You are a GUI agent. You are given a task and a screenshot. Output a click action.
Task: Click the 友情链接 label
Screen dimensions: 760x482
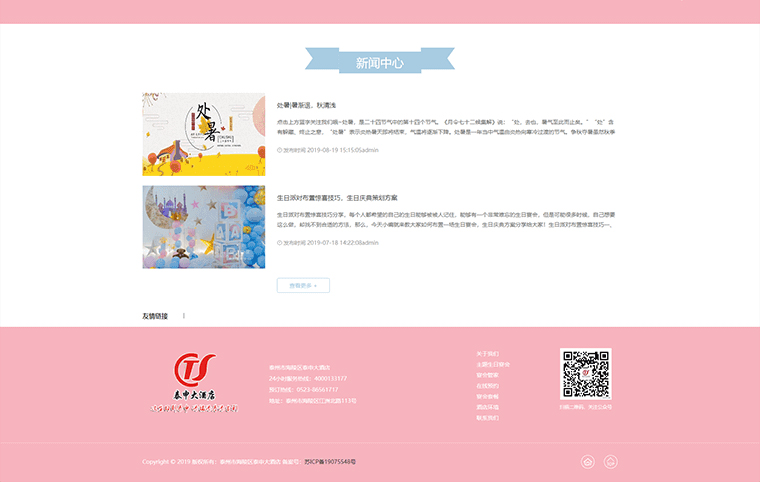(155, 316)
